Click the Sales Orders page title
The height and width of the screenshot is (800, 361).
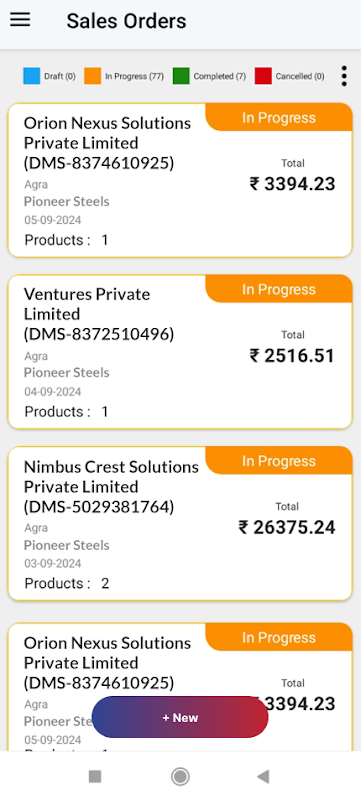pos(126,21)
